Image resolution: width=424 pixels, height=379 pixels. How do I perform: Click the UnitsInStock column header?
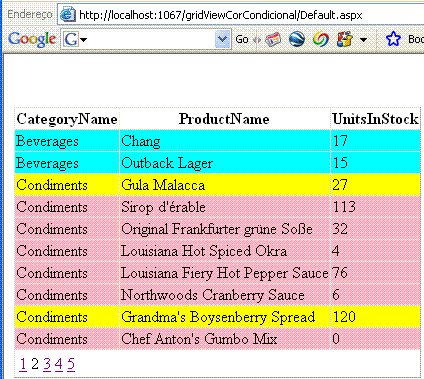tap(375, 119)
